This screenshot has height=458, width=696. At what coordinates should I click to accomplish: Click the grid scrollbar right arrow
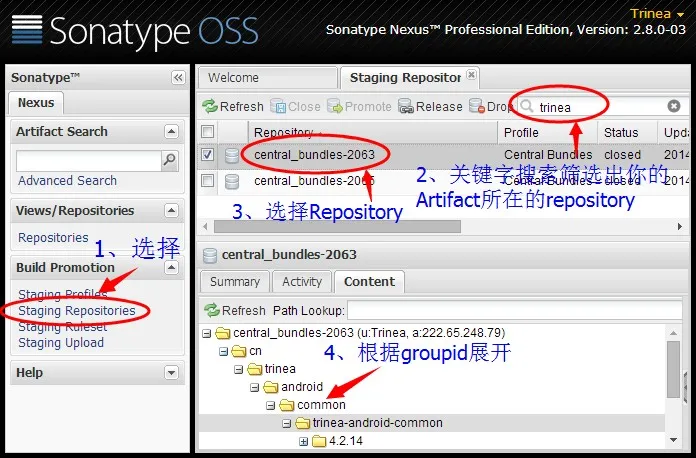680,226
